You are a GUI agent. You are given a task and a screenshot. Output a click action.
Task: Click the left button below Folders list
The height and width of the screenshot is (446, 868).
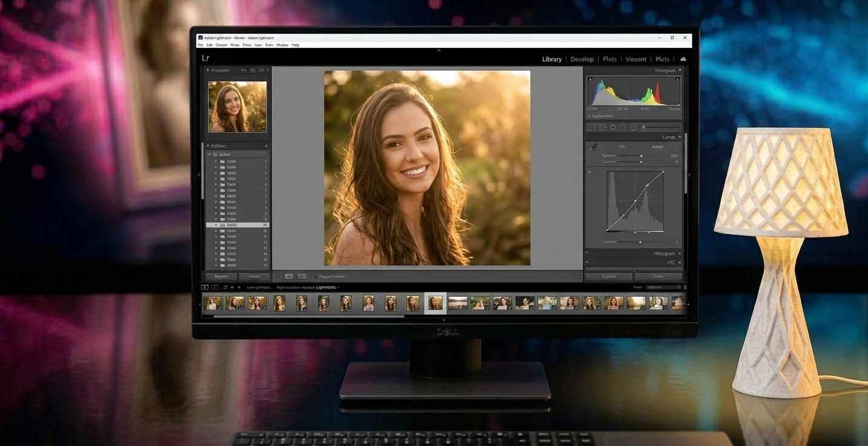222,276
